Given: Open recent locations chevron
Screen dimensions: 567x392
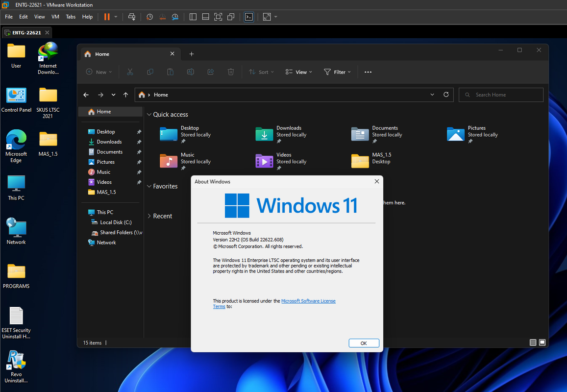Looking at the screenshot, I should point(113,95).
